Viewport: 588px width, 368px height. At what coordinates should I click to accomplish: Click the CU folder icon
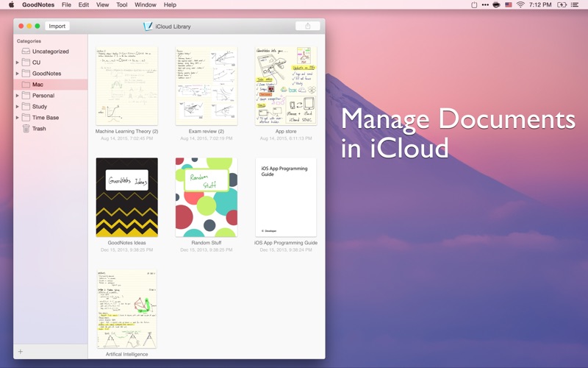click(x=26, y=62)
